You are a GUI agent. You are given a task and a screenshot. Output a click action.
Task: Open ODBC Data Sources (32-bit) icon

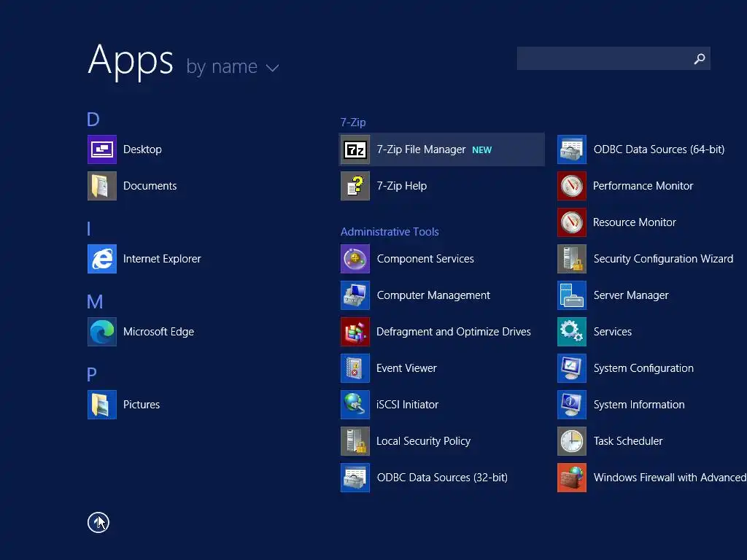click(355, 478)
